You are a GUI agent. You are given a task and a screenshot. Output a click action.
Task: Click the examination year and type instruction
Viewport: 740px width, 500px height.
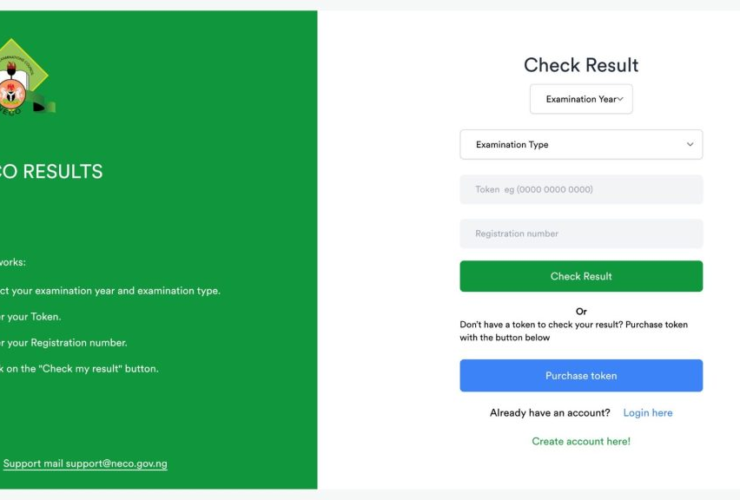pos(110,291)
